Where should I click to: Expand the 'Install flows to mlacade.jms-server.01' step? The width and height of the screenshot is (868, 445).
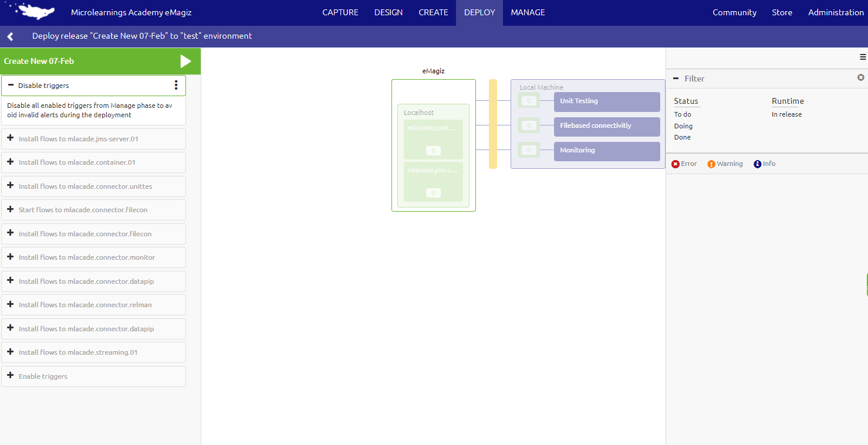10,138
